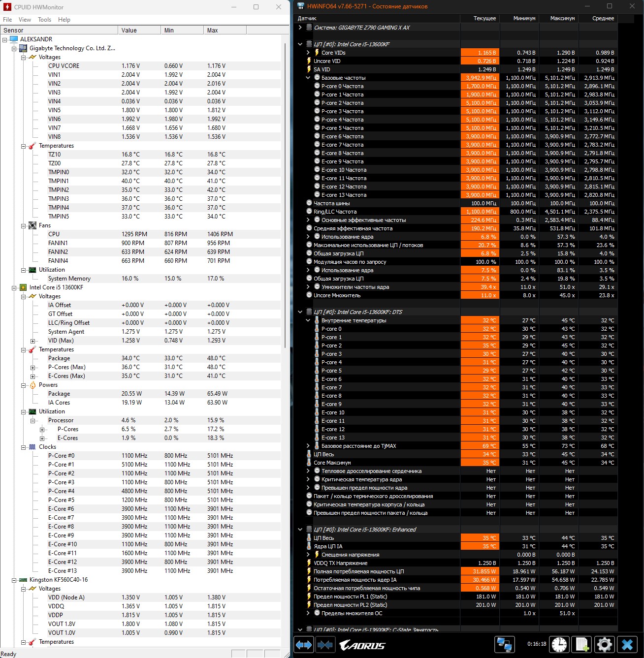Open the File menu in HWMonitor
The height and width of the screenshot is (658, 644).
pos(7,20)
